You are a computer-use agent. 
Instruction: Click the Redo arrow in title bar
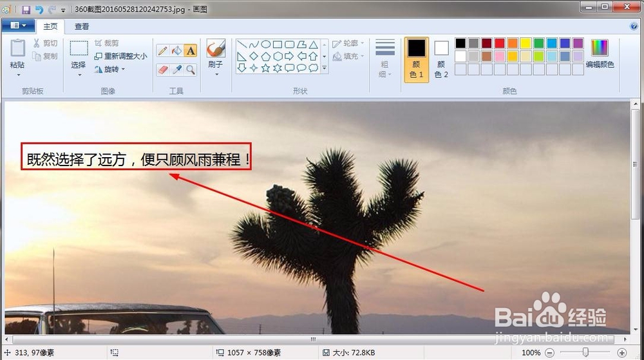(52, 10)
